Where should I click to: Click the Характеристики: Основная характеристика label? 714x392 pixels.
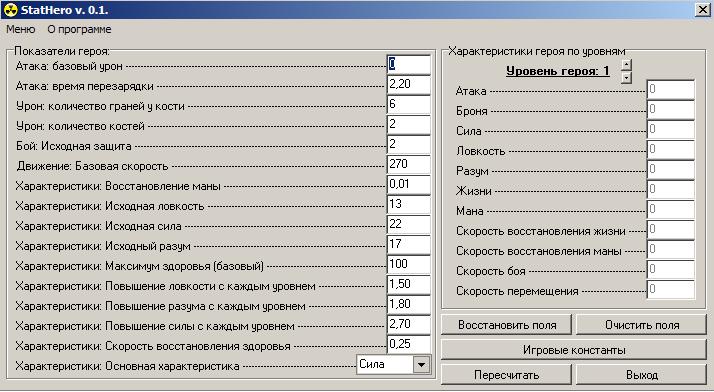pos(127,366)
